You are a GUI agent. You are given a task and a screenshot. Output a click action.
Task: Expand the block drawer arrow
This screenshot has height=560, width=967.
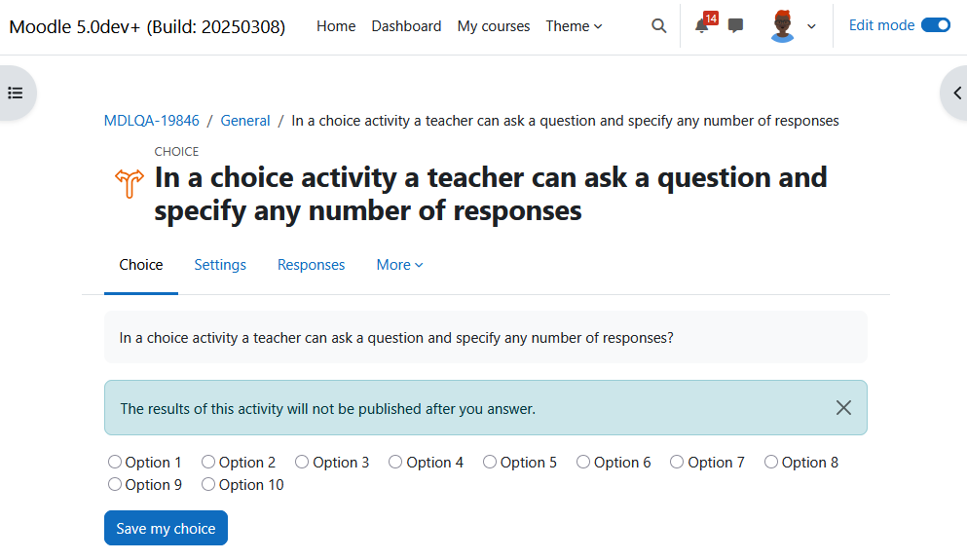pyautogui.click(x=957, y=93)
